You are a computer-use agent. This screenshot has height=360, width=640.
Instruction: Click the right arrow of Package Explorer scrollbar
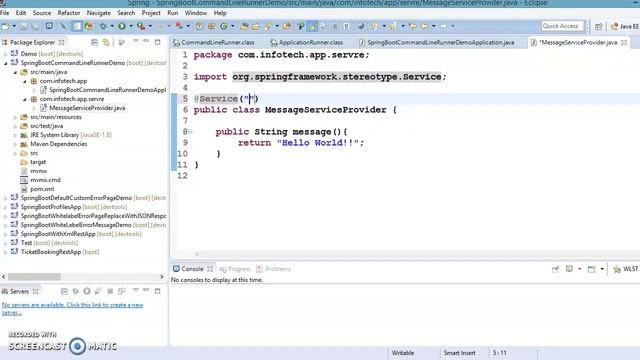point(162,277)
